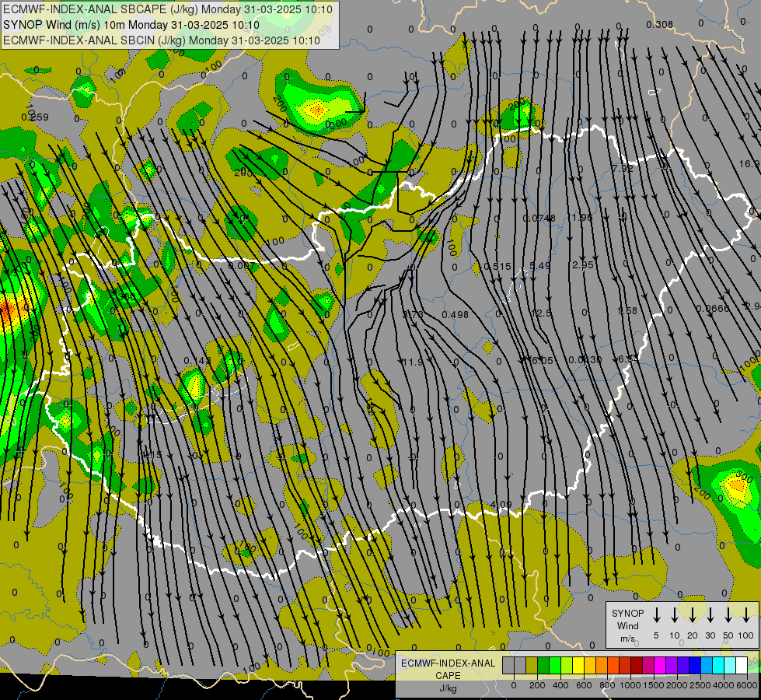The height and width of the screenshot is (700, 761).
Task: Click the SBCIN title line
Action: click(162, 40)
